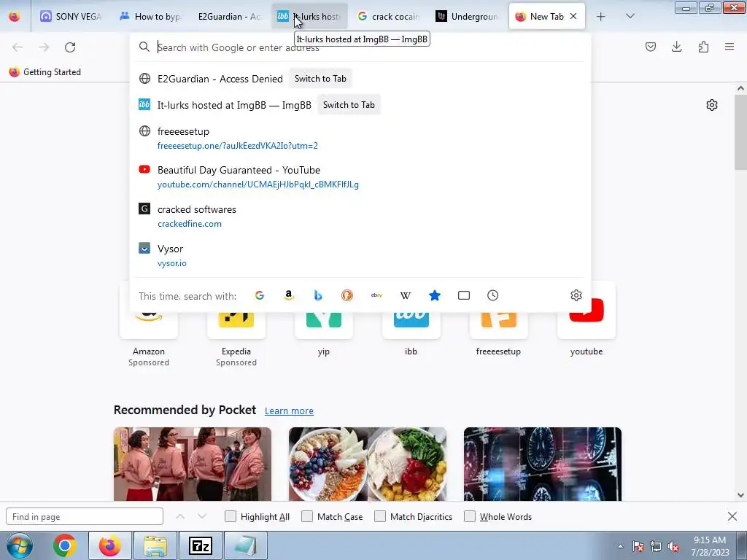This screenshot has height=560, width=747.
Task: Search this time with eBay icon
Action: pos(376,296)
